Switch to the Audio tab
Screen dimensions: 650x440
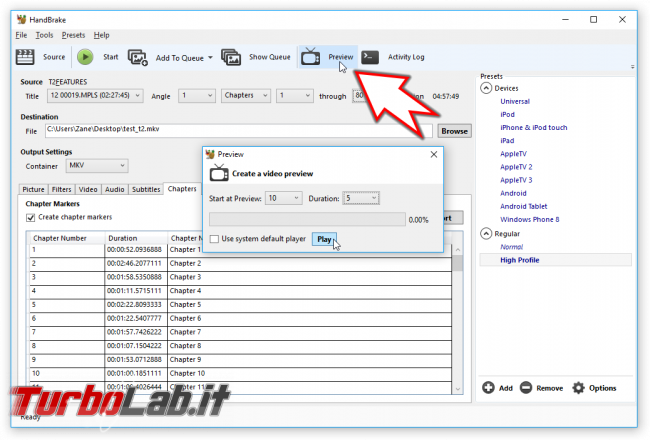[114, 189]
